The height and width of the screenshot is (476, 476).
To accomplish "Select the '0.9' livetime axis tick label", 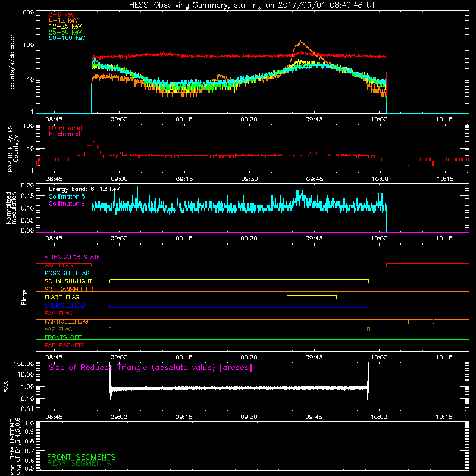I will 29,431.
